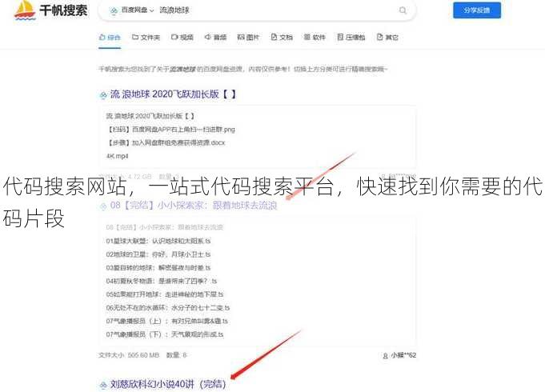The image size is (545, 392).
Task: Click the sharer name 小猴**62
Action: coord(403,355)
